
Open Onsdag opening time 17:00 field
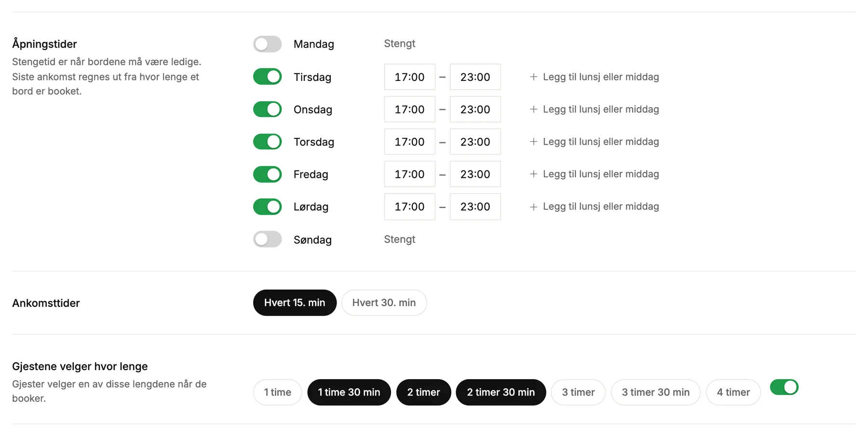click(409, 109)
